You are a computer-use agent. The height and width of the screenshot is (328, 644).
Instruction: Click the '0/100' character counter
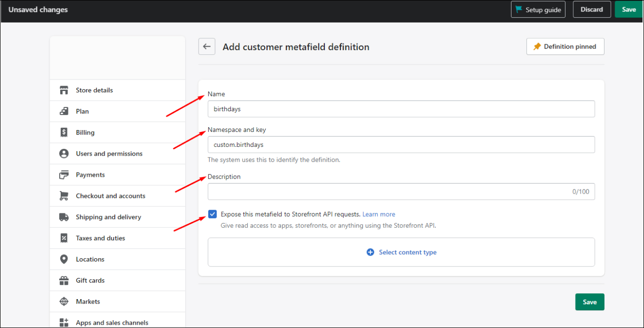[x=581, y=192]
